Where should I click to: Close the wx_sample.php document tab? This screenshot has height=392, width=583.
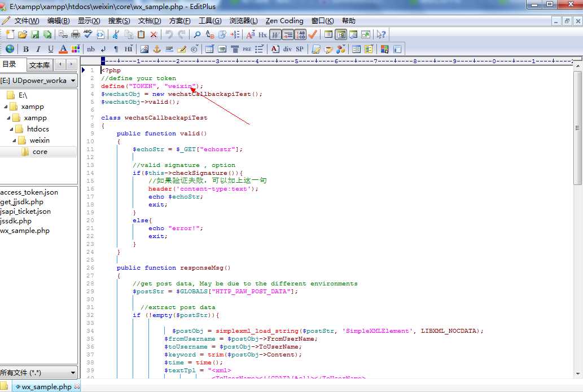pos(77,386)
